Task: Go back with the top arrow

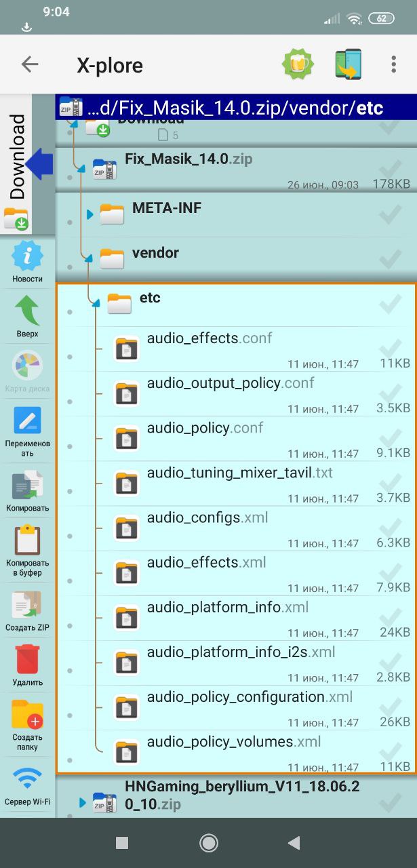Action: tap(30, 64)
